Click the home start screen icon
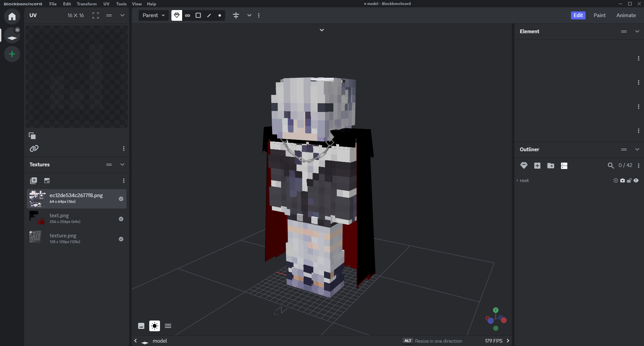644x346 pixels. pos(12,16)
